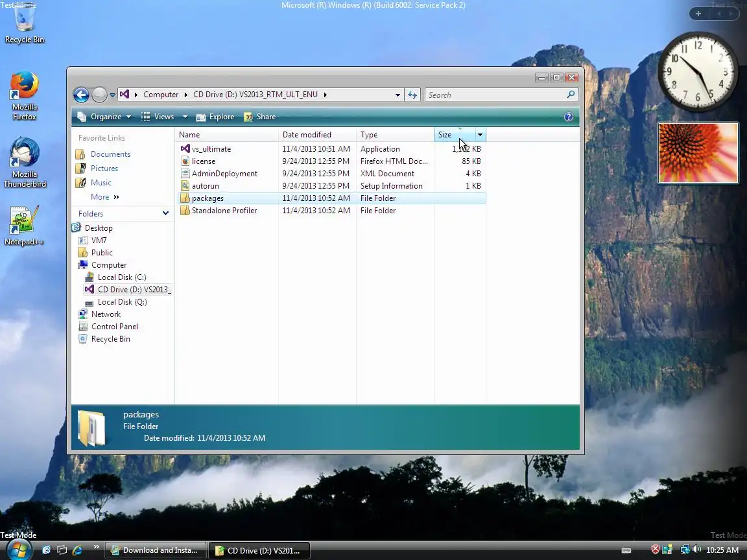Screen dimensions: 747x560
Task: Launch Internet Explorer from quick launch
Action: [78, 550]
